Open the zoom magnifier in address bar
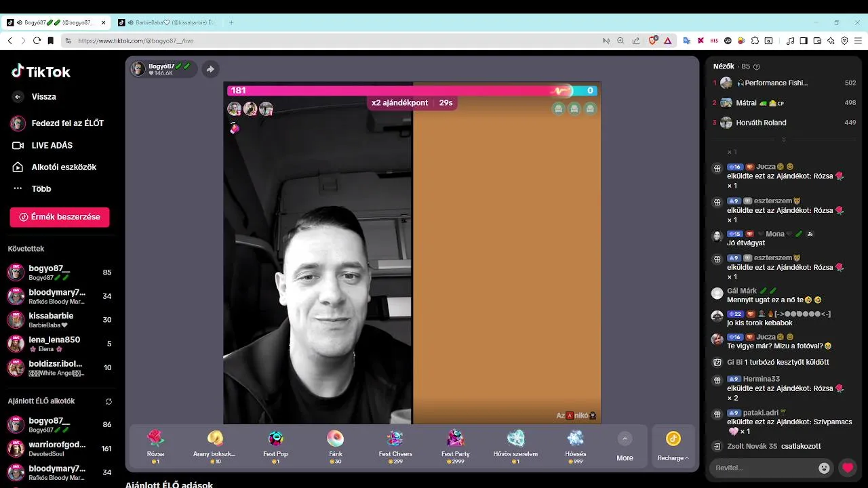The image size is (868, 488). (x=620, y=41)
